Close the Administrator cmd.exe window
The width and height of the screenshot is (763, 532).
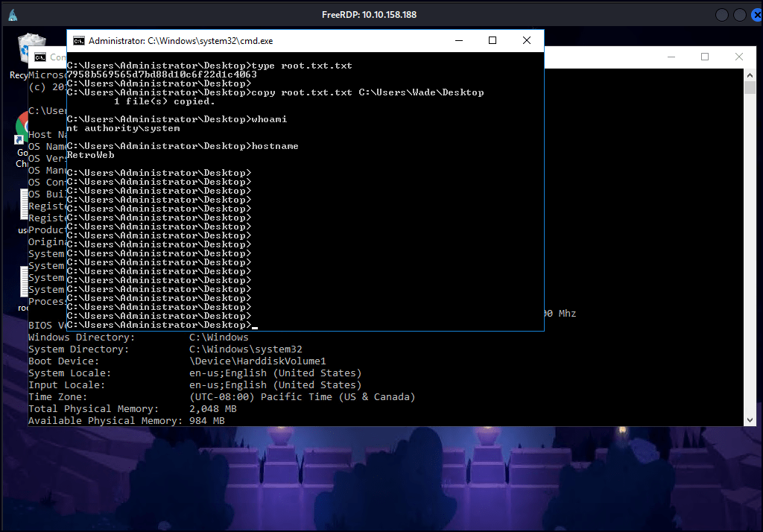[527, 41]
